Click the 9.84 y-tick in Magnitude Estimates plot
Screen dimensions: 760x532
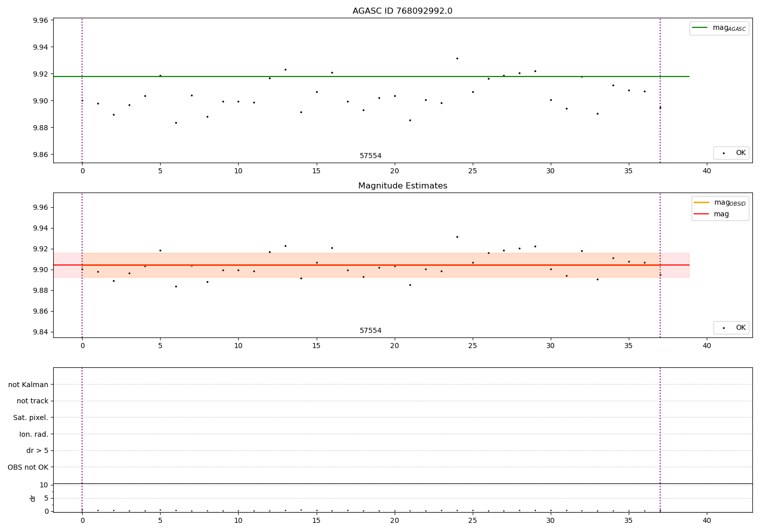pyautogui.click(x=41, y=332)
